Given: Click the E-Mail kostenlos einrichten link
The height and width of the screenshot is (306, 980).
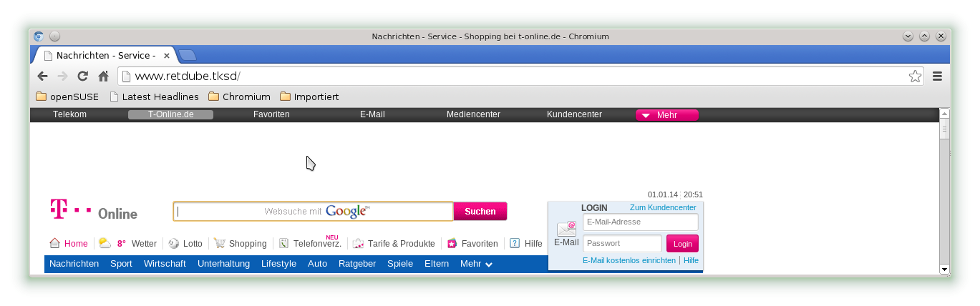Looking at the screenshot, I should pyautogui.click(x=629, y=260).
